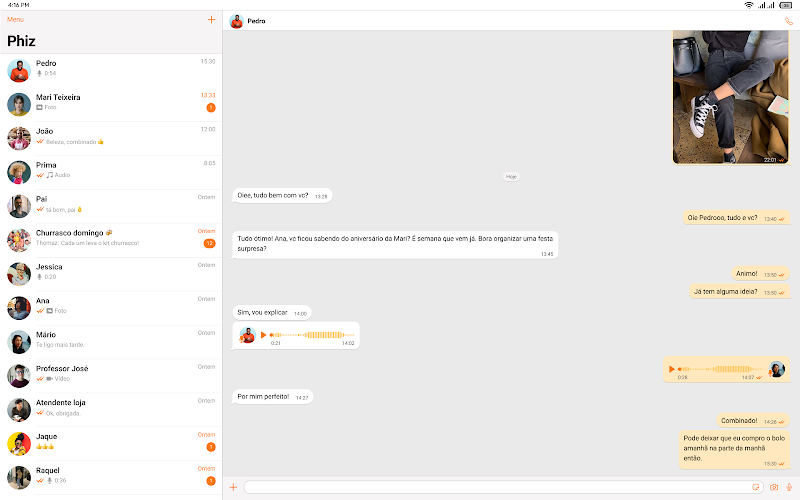Click the Phiz app title
Screen dimensions: 800x500
pyautogui.click(x=21, y=41)
